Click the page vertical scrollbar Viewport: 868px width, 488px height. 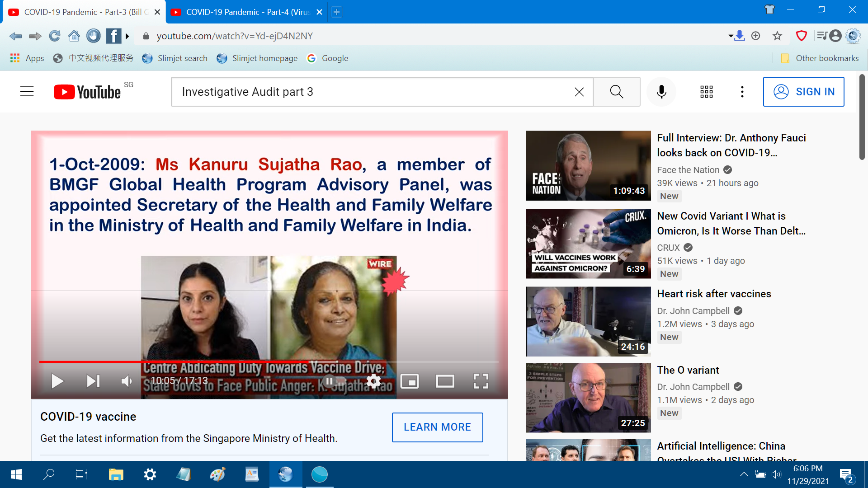tap(862, 117)
